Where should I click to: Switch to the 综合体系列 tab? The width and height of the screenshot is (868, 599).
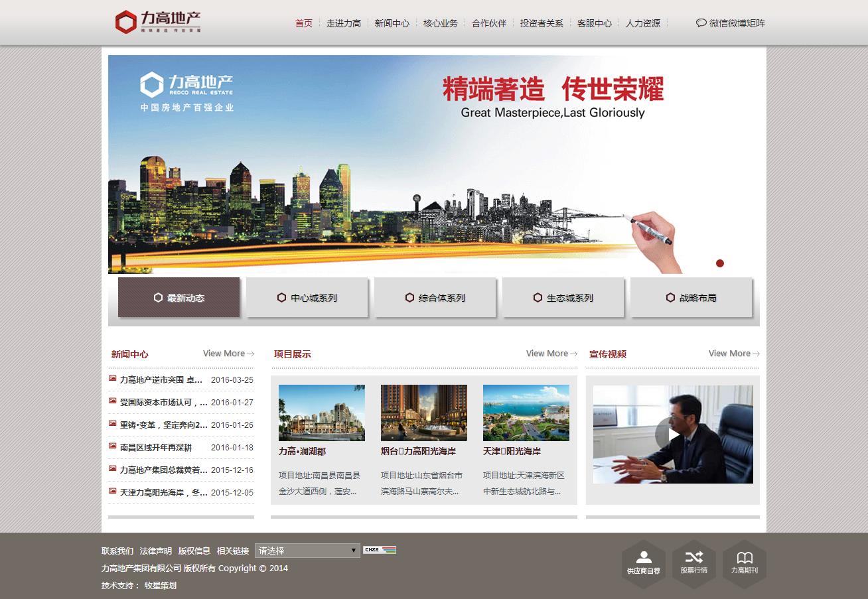435,297
